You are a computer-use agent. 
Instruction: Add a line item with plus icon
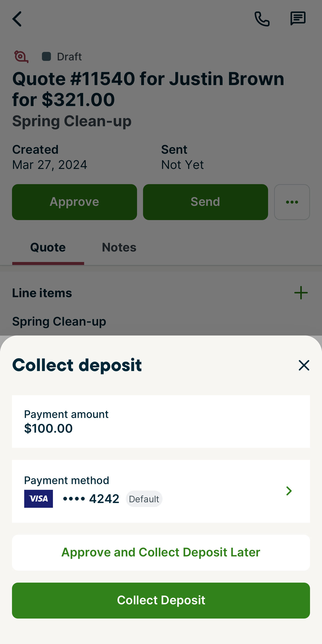pyautogui.click(x=301, y=293)
